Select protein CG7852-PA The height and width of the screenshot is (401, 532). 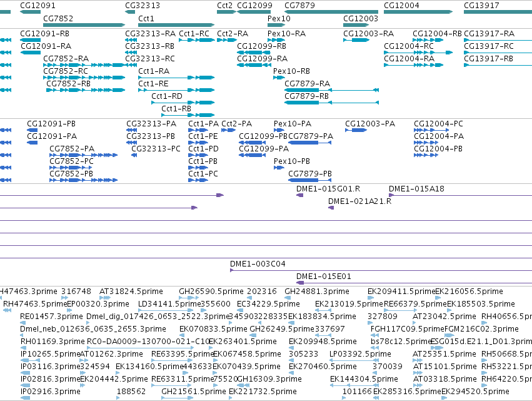click(84, 155)
